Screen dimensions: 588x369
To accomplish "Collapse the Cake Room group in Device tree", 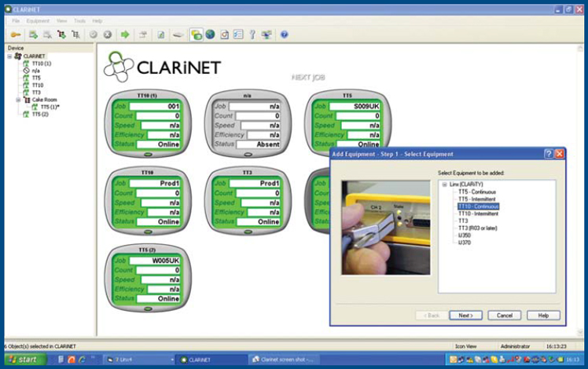I will (x=18, y=100).
